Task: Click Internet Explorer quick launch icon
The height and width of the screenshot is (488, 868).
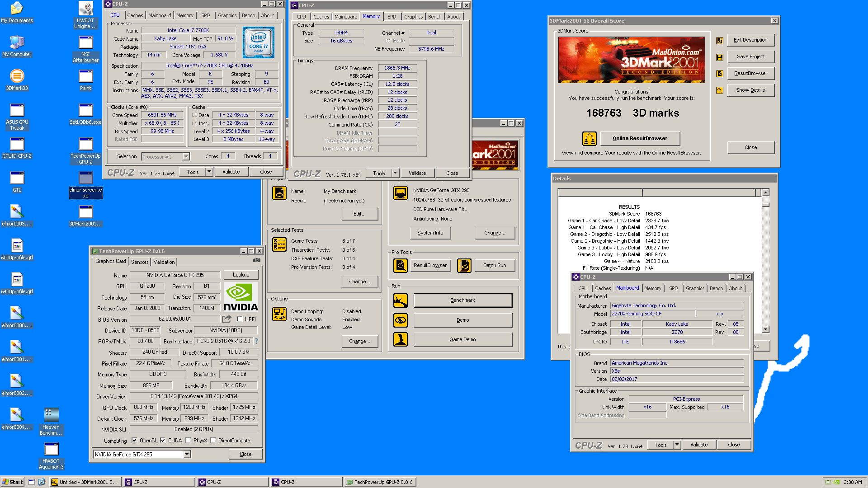Action: tap(42, 482)
